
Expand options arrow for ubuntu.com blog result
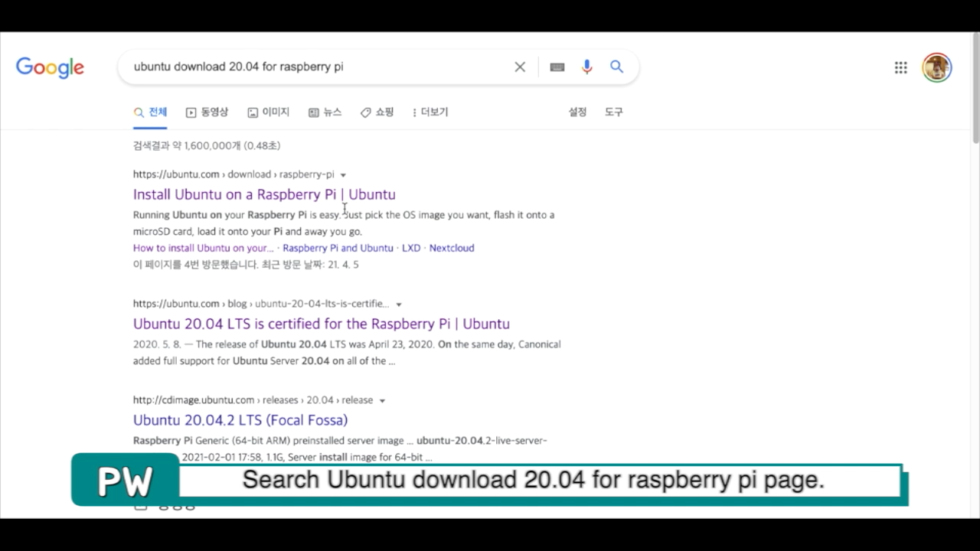(x=399, y=305)
